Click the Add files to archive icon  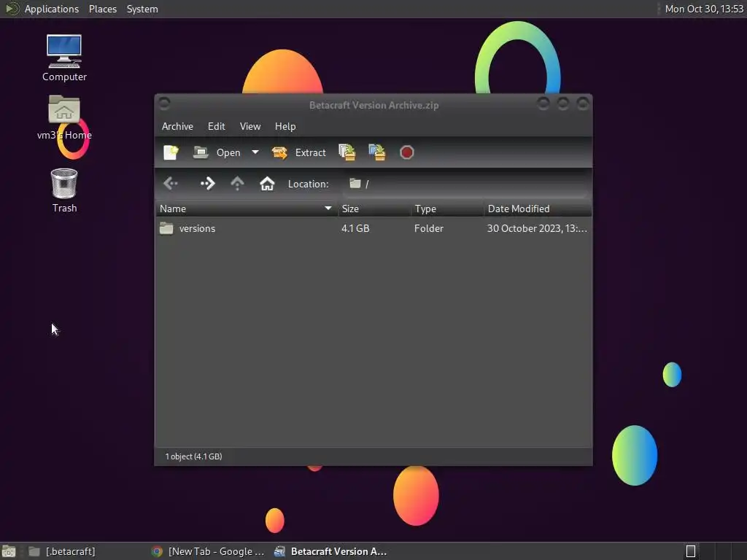click(x=347, y=152)
